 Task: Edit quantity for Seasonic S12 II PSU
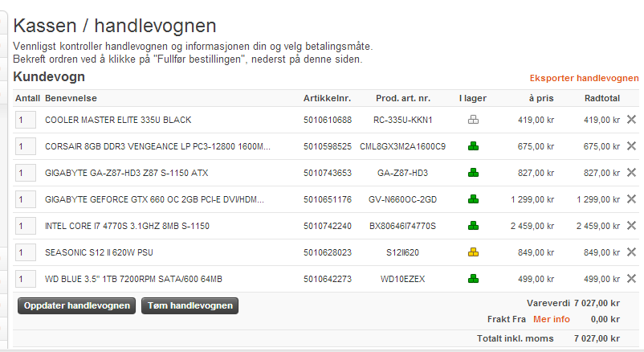click(x=26, y=252)
